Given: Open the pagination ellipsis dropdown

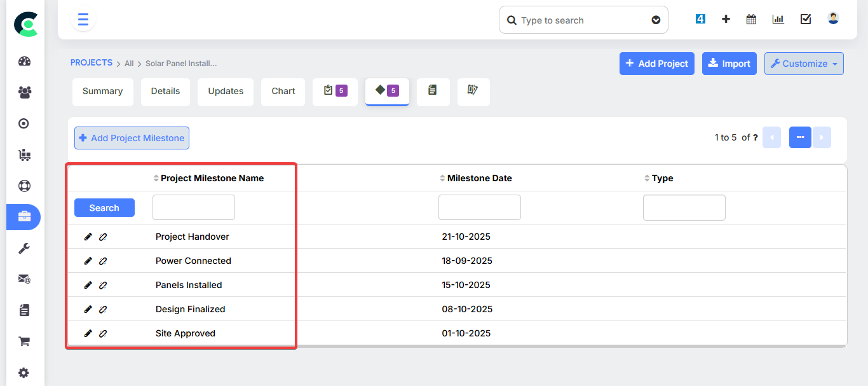Looking at the screenshot, I should pos(800,137).
